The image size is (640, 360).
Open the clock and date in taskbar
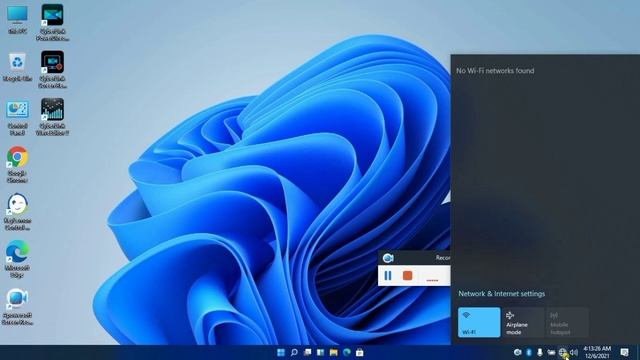coord(597,352)
